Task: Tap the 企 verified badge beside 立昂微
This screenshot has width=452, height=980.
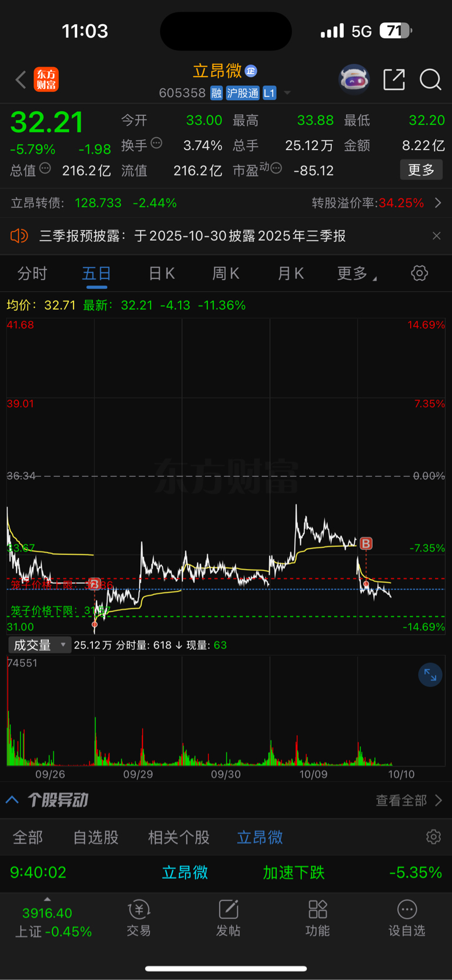Action: [251, 71]
